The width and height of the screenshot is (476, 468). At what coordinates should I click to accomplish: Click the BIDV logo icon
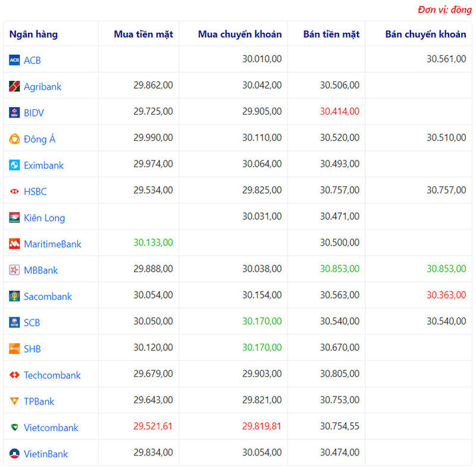14,112
